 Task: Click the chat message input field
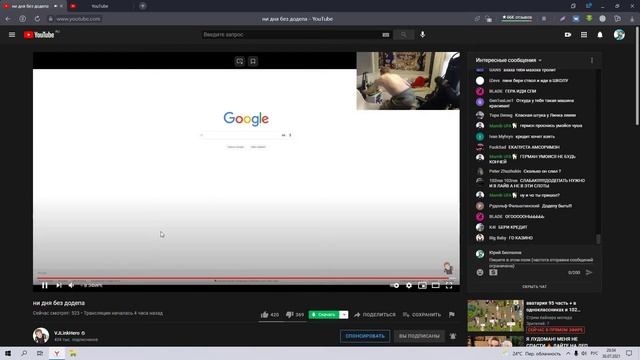541,262
